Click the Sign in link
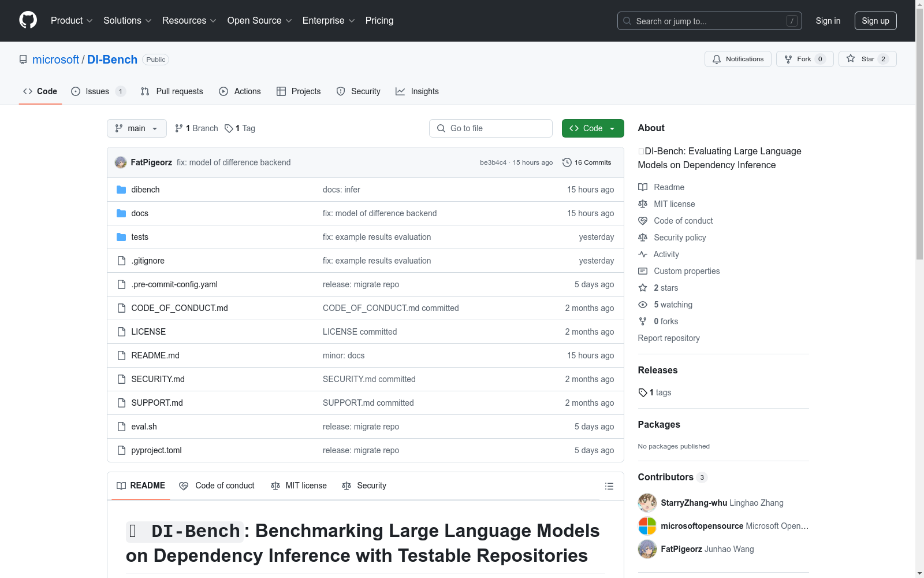 (x=828, y=21)
